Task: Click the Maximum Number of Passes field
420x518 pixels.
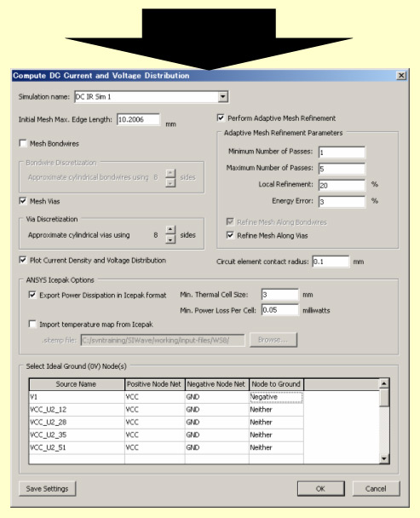Action: point(342,169)
